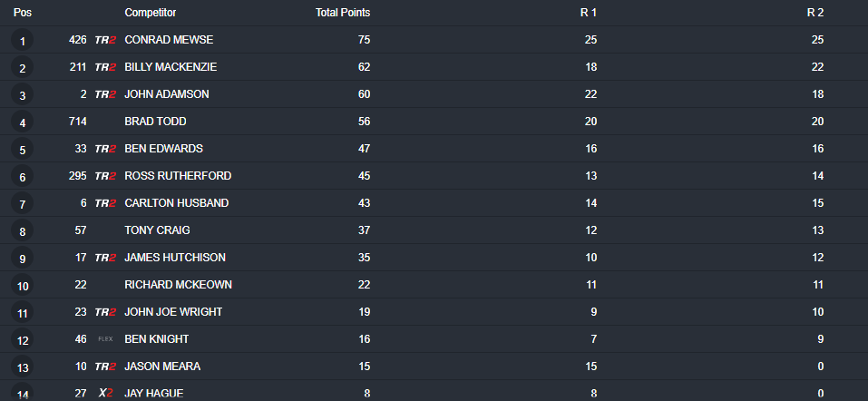Click the X2 icon beside Jay Hague
The width and height of the screenshot is (868, 401).
tap(106, 393)
